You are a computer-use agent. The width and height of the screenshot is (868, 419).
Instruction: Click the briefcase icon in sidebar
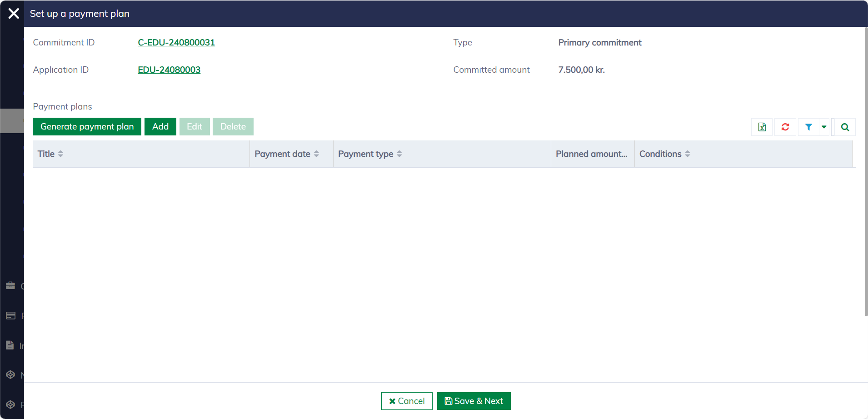click(x=10, y=286)
